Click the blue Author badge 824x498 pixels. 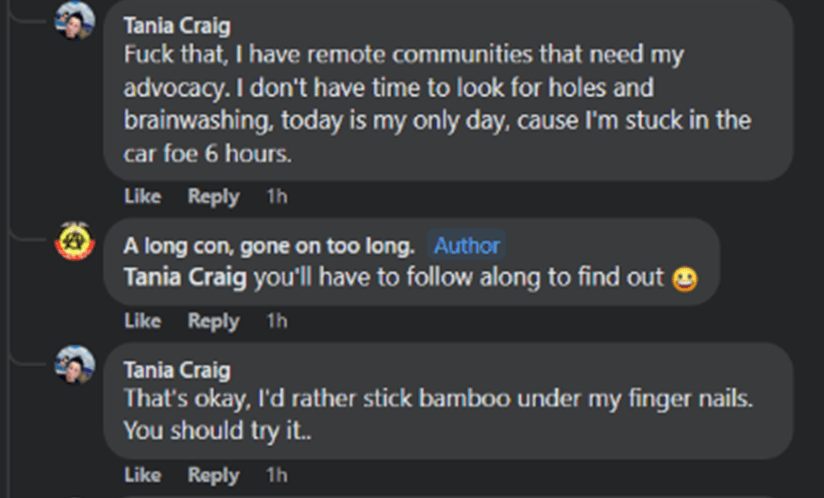coord(467,245)
